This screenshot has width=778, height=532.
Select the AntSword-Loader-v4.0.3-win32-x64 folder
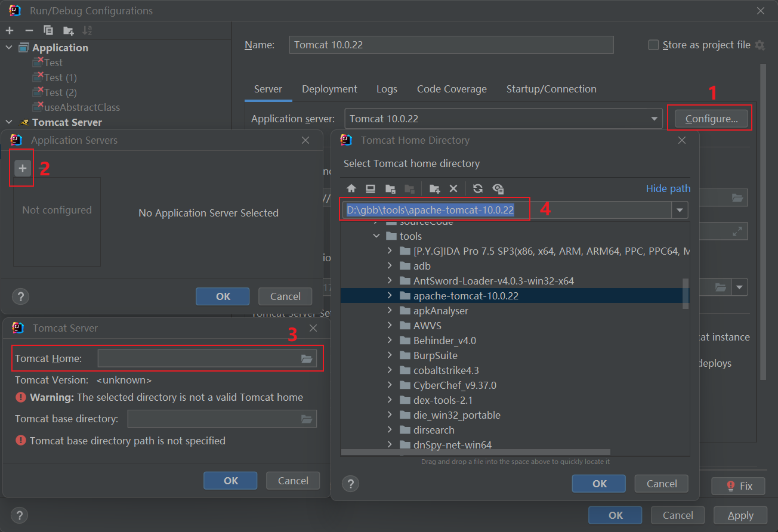click(x=493, y=281)
